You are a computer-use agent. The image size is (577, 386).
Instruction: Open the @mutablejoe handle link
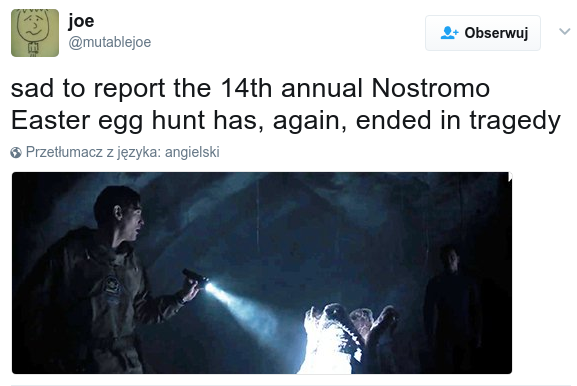(x=110, y=42)
